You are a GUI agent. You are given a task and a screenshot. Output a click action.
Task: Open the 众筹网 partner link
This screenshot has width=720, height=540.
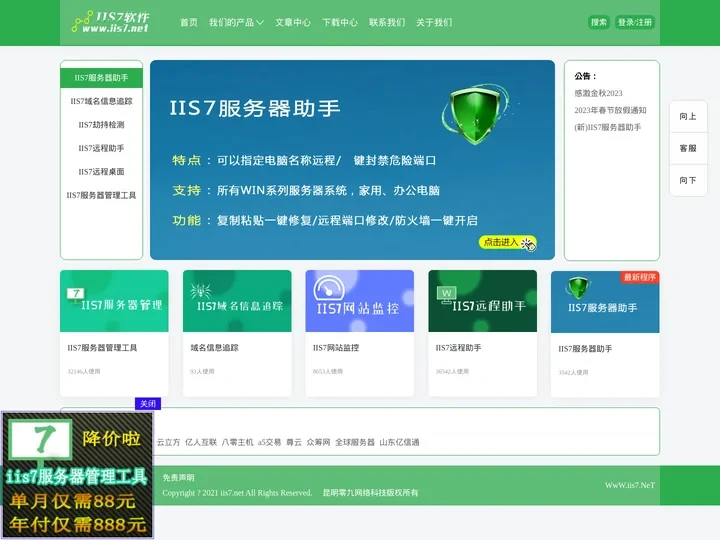318,442
